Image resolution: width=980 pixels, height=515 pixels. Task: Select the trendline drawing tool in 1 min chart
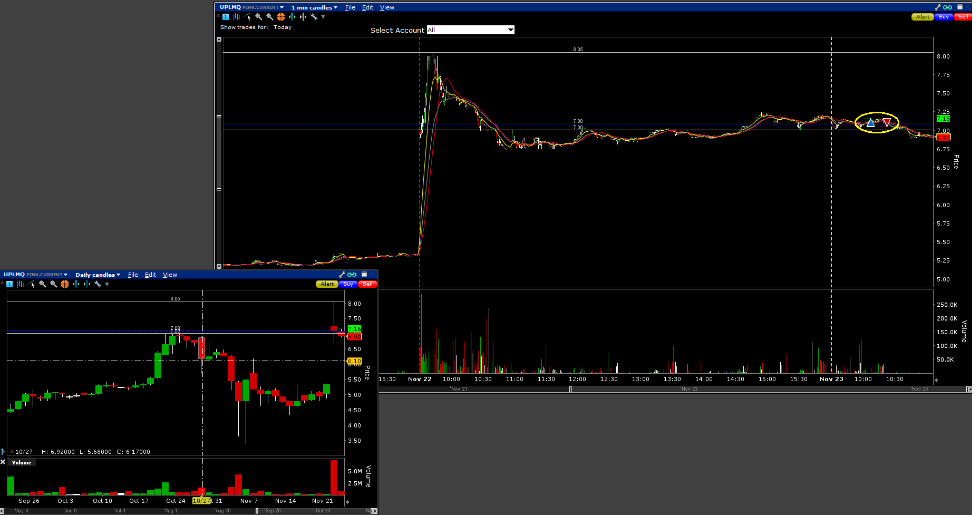pos(248,17)
